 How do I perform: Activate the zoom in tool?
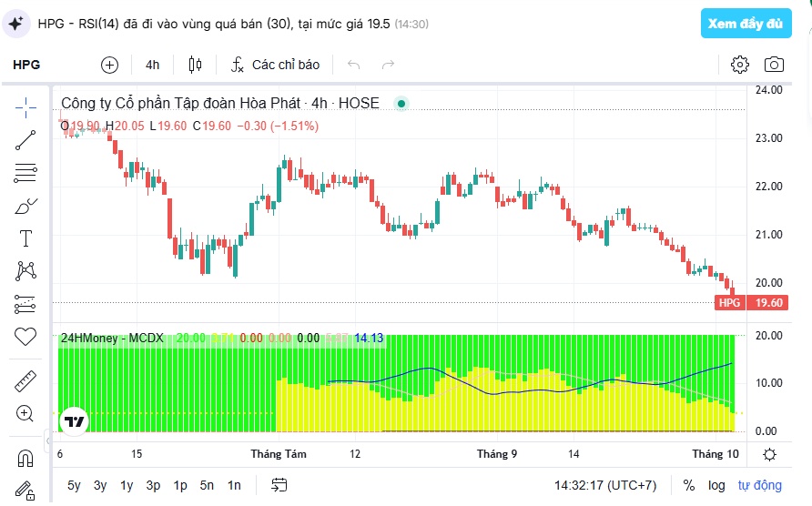pos(25,413)
